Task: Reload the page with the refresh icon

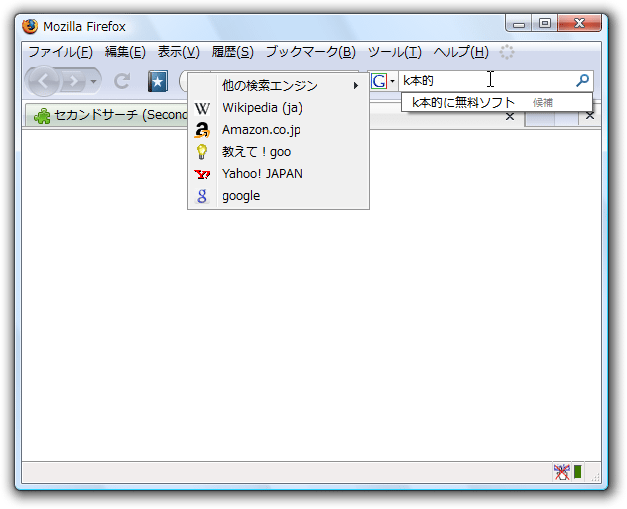Action: 122,81
